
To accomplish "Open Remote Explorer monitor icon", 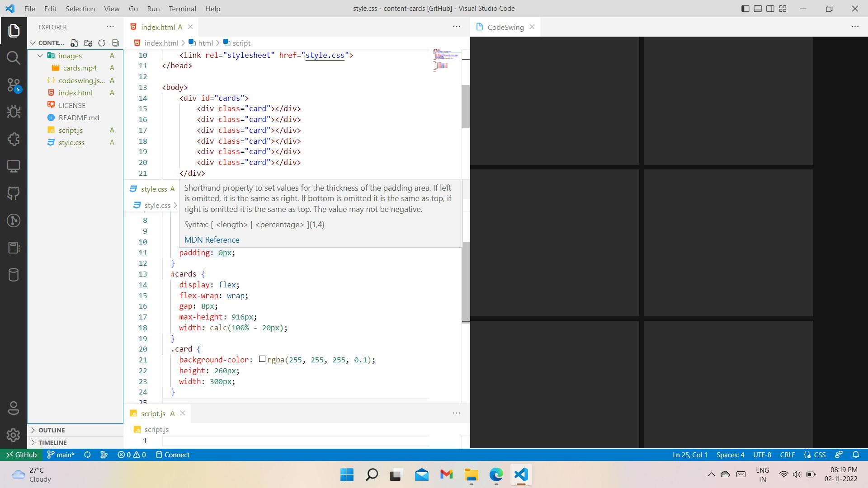I will 14,166.
